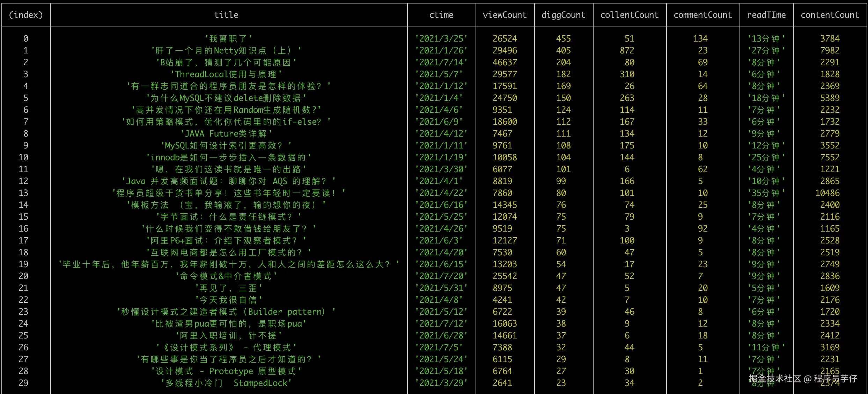Click the 'diggCount' column header
The image size is (868, 394).
click(x=563, y=15)
